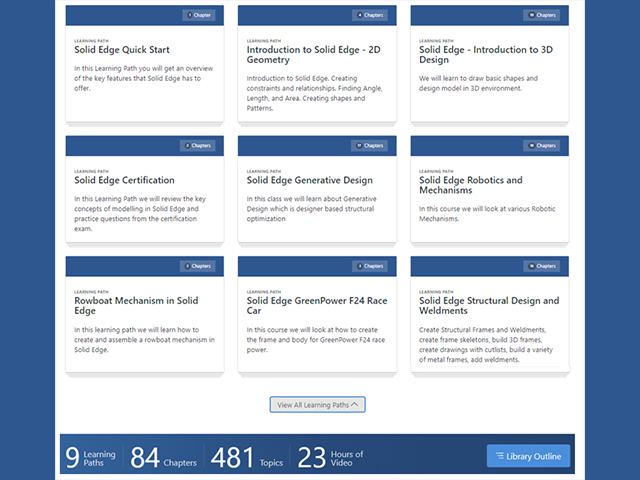Image resolution: width=640 pixels, height=480 pixels.
Task: Click chapter badge on Introduction to 3D Design card
Action: [542, 15]
